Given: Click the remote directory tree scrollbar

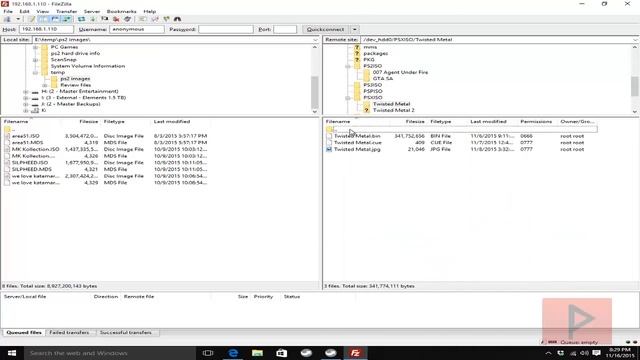Looking at the screenshot, I should point(635,86).
